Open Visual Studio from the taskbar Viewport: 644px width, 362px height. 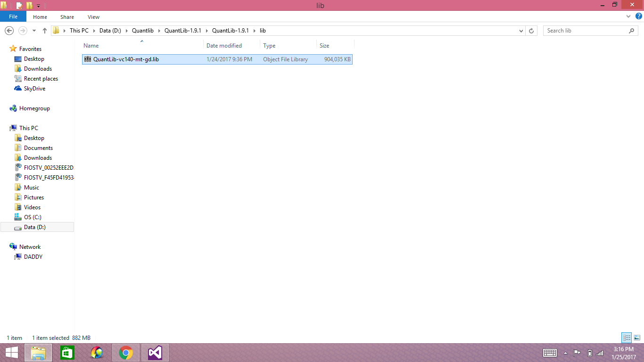point(155,353)
